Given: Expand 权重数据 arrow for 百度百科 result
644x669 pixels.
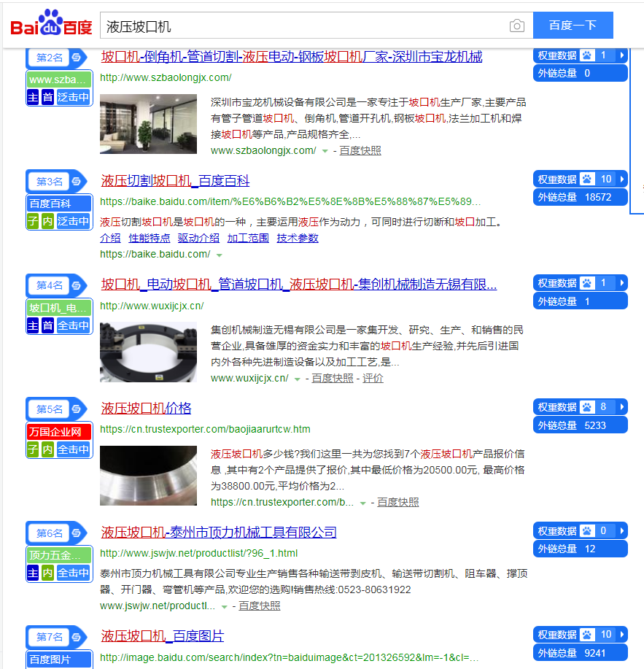Looking at the screenshot, I should pos(622,179).
